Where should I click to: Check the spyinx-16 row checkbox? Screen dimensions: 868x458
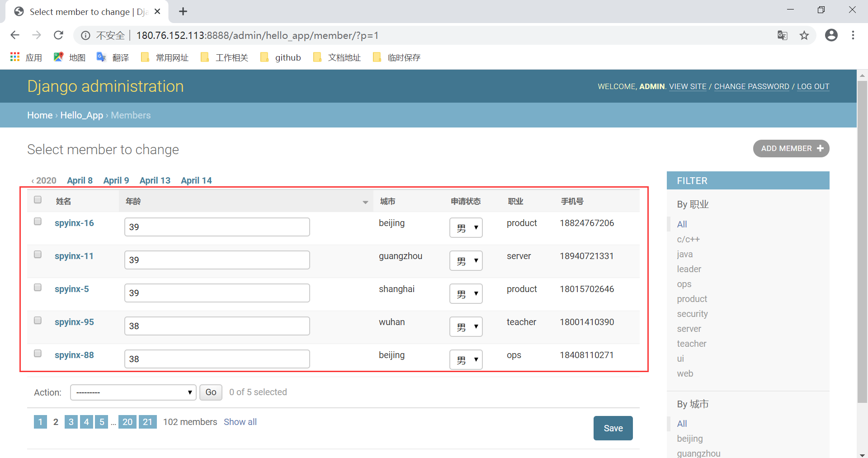pyautogui.click(x=38, y=221)
